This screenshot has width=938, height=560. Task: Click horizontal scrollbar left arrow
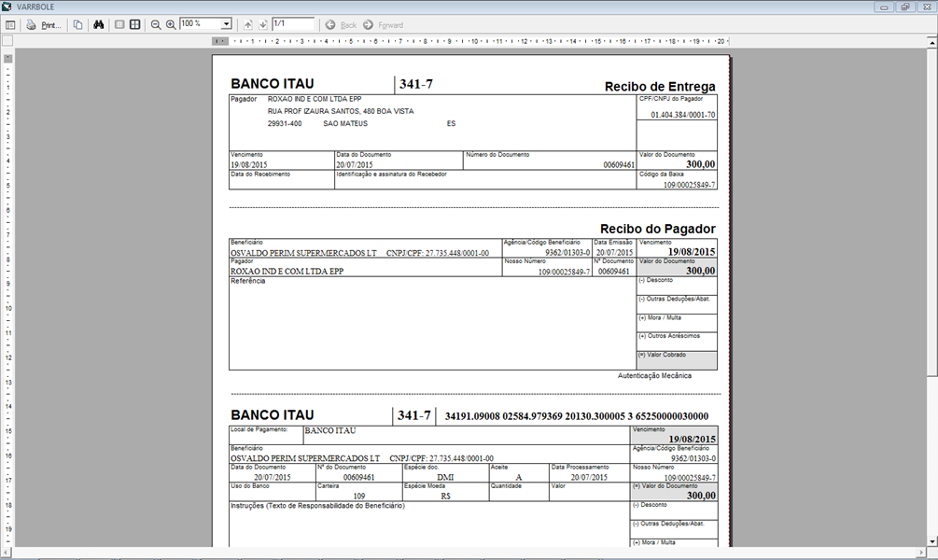(6, 552)
